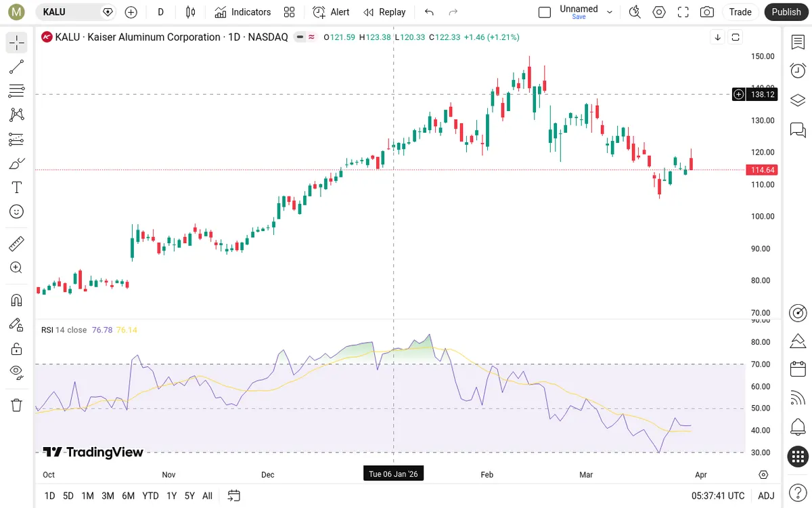This screenshot has width=812, height=508.
Task: Hide all drawings with eye icon
Action: tap(17, 372)
